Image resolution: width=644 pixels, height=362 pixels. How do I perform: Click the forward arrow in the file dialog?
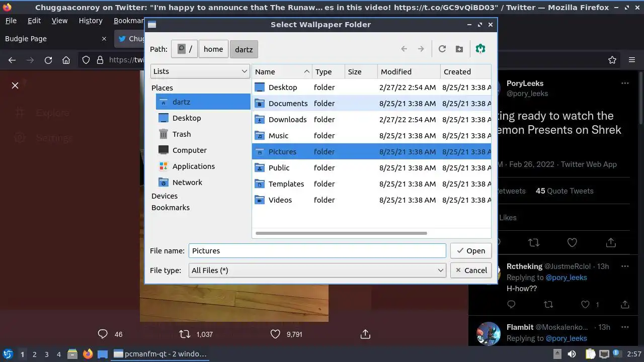tap(421, 49)
